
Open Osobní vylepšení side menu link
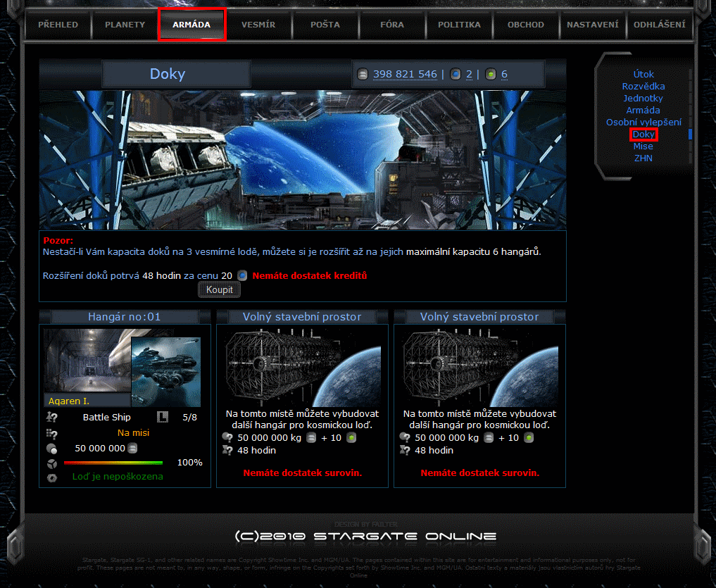click(x=643, y=122)
